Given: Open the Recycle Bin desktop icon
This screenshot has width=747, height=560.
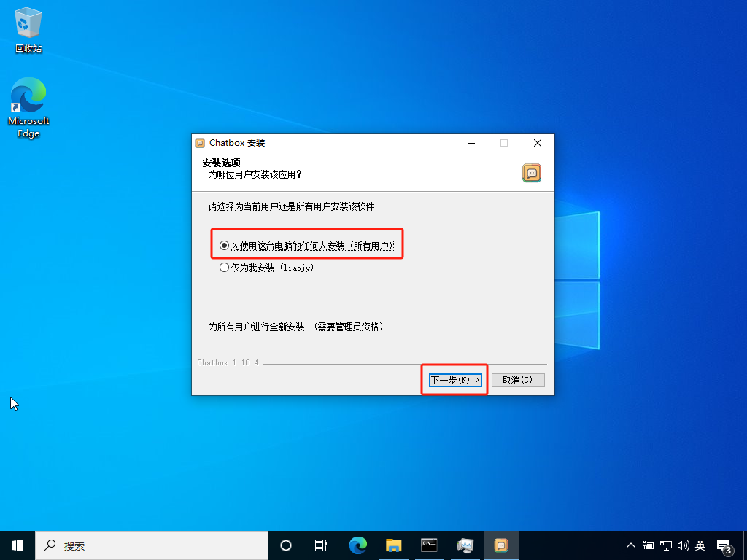Looking at the screenshot, I should coord(28,31).
